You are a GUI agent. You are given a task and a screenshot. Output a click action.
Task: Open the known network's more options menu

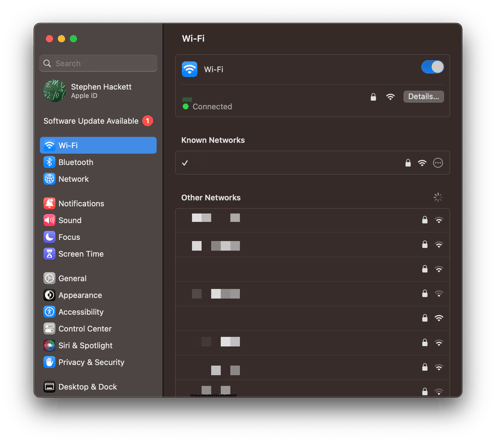[438, 163]
